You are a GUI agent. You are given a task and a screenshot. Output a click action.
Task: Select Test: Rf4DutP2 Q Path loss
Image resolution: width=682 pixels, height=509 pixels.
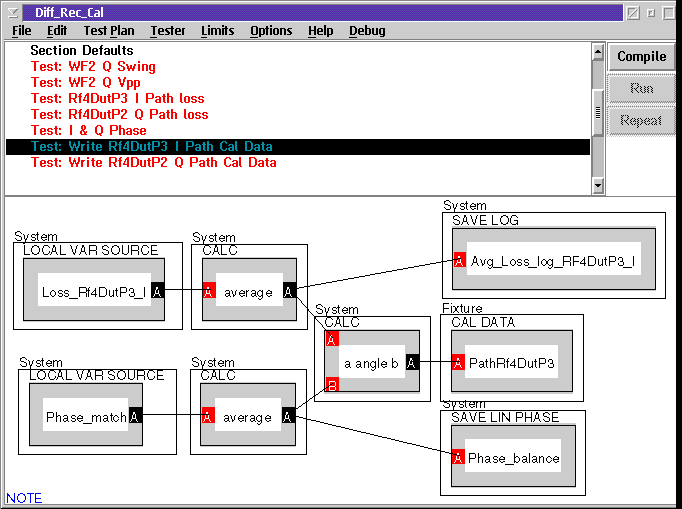[x=298, y=115]
